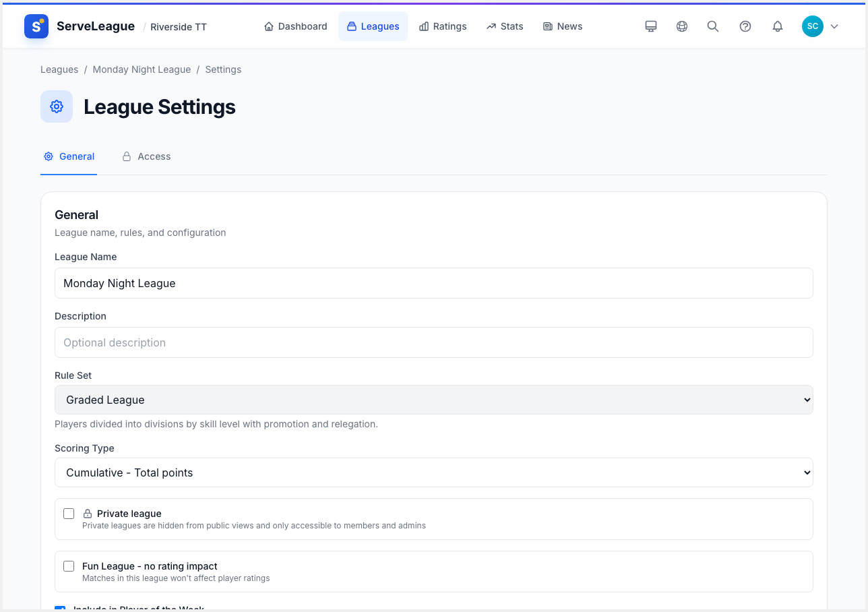Click the lock icon beside Private league
This screenshot has width=868, height=612.
88,514
